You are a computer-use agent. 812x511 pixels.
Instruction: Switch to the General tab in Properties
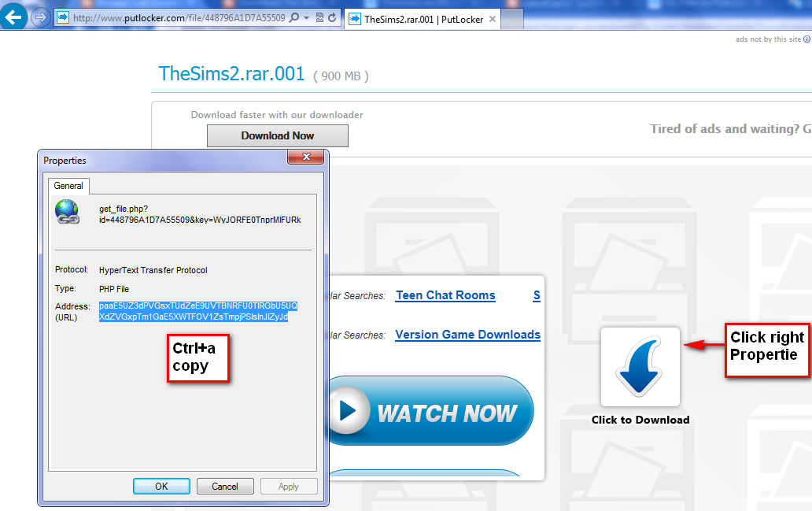(68, 186)
